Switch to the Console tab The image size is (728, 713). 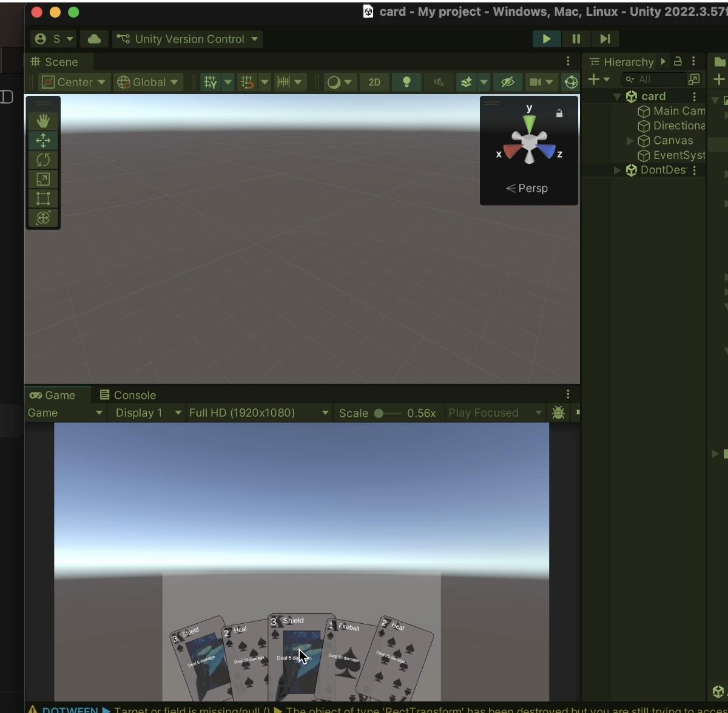[128, 395]
